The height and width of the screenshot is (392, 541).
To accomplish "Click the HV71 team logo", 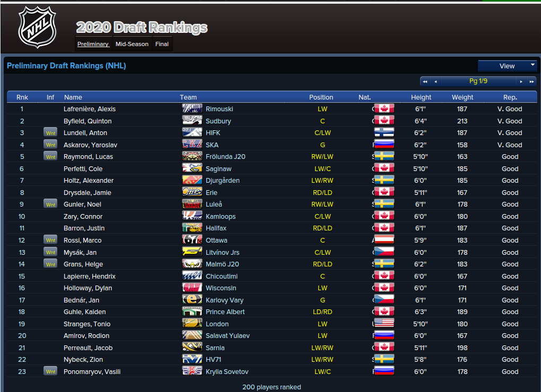I will (x=192, y=359).
